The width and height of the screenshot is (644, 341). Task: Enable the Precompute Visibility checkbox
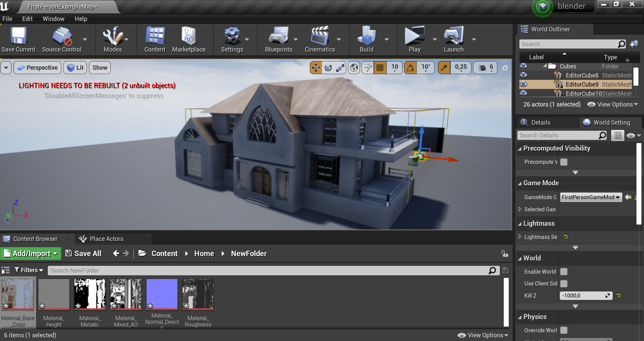(x=563, y=162)
